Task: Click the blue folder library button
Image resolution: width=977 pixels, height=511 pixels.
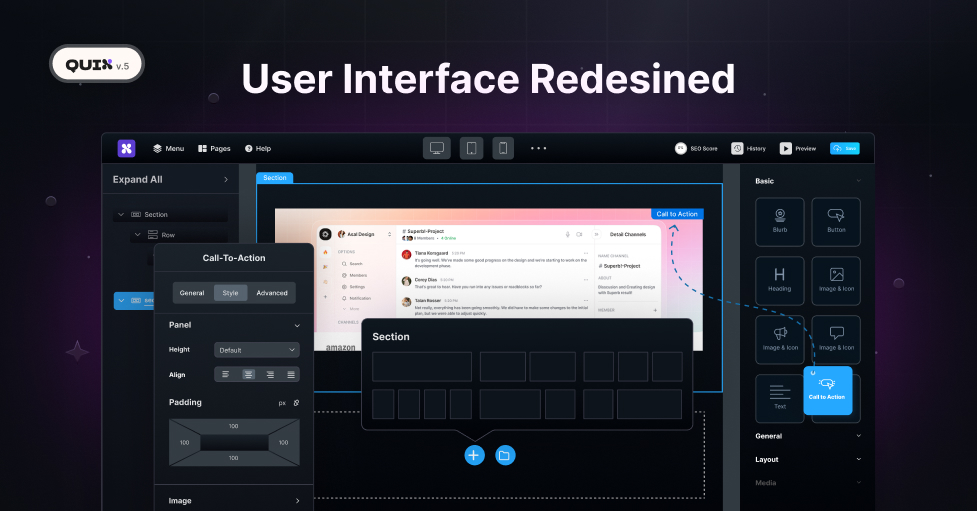Action: click(x=505, y=455)
